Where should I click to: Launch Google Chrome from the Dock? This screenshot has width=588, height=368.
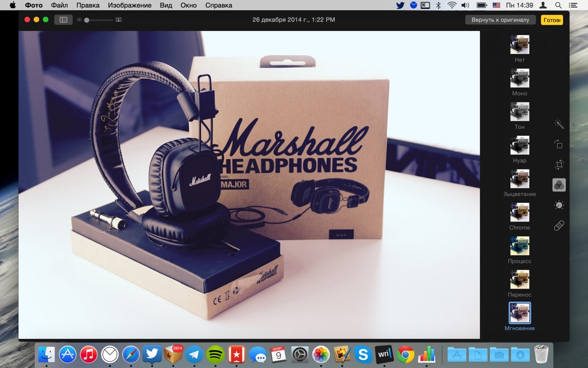coord(405,354)
